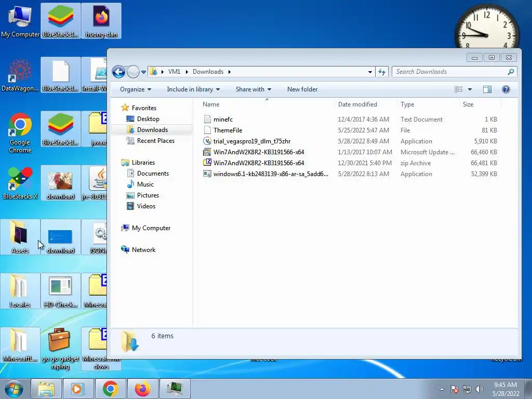The width and height of the screenshot is (532, 399).
Task: Select the HD-Check desktop icon
Action: [x=60, y=291]
